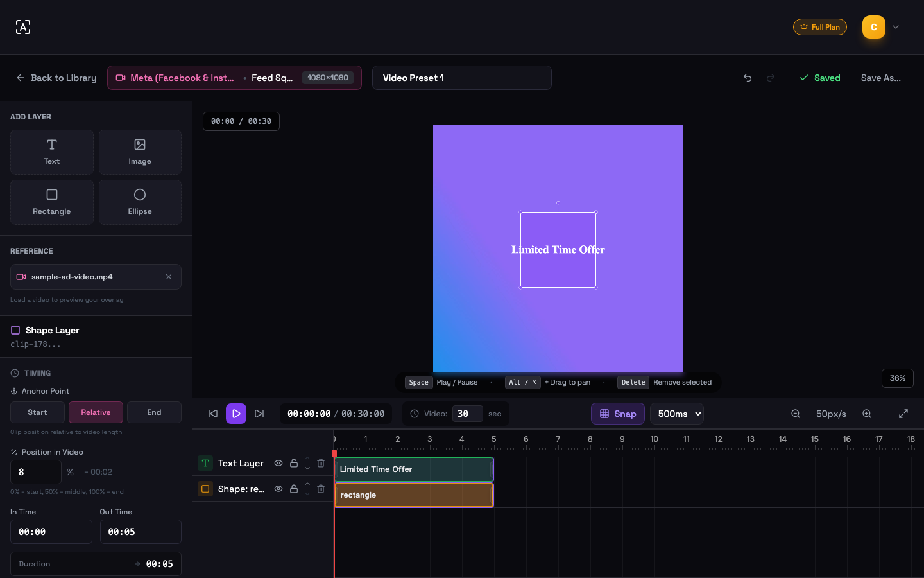
Task: Edit the Video Preset 1 name field
Action: [x=462, y=78]
